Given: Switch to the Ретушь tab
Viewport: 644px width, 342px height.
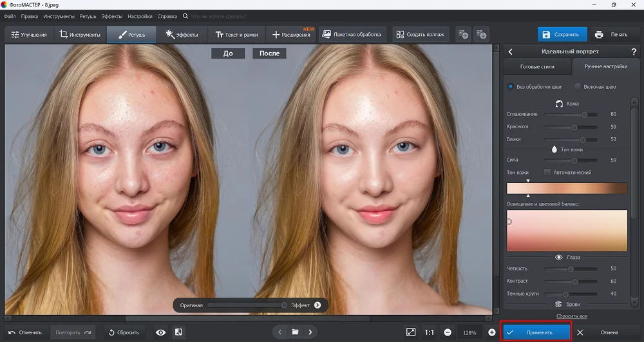Looking at the screenshot, I should (x=132, y=35).
